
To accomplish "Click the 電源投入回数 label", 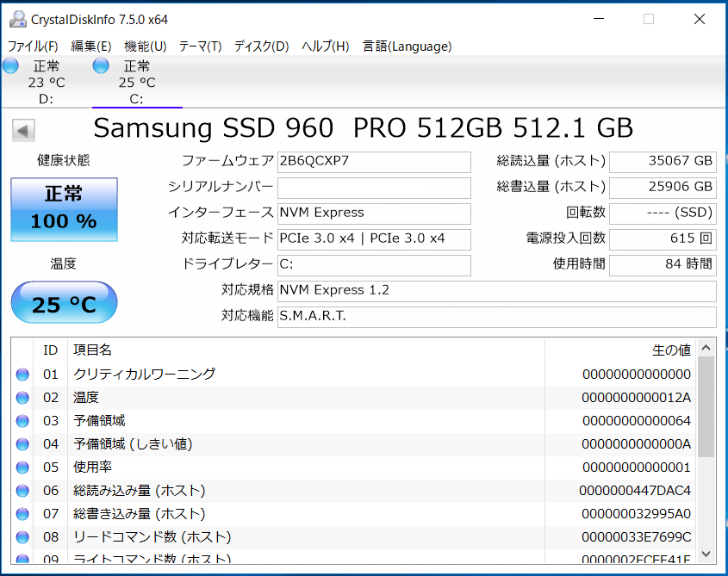I will pos(565,238).
